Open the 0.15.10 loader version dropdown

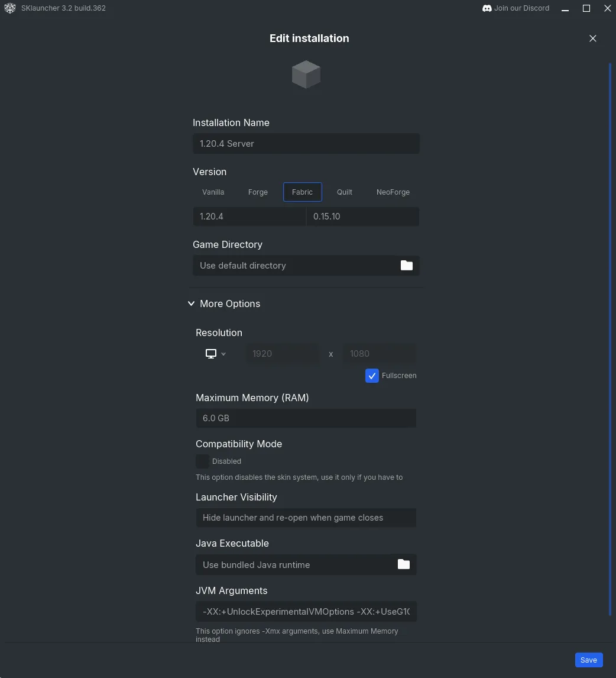click(x=362, y=217)
